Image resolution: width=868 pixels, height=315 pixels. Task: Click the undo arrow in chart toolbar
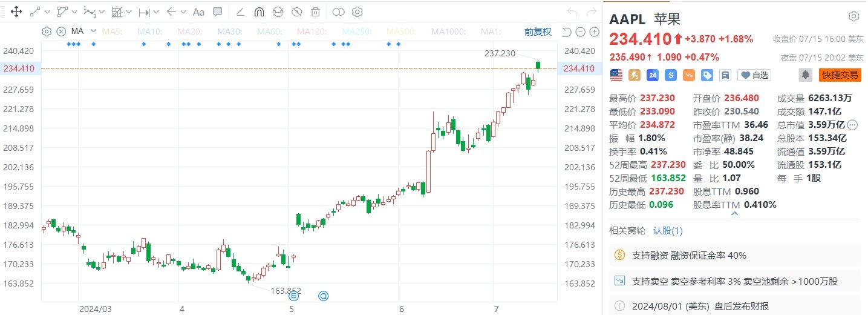(572, 12)
